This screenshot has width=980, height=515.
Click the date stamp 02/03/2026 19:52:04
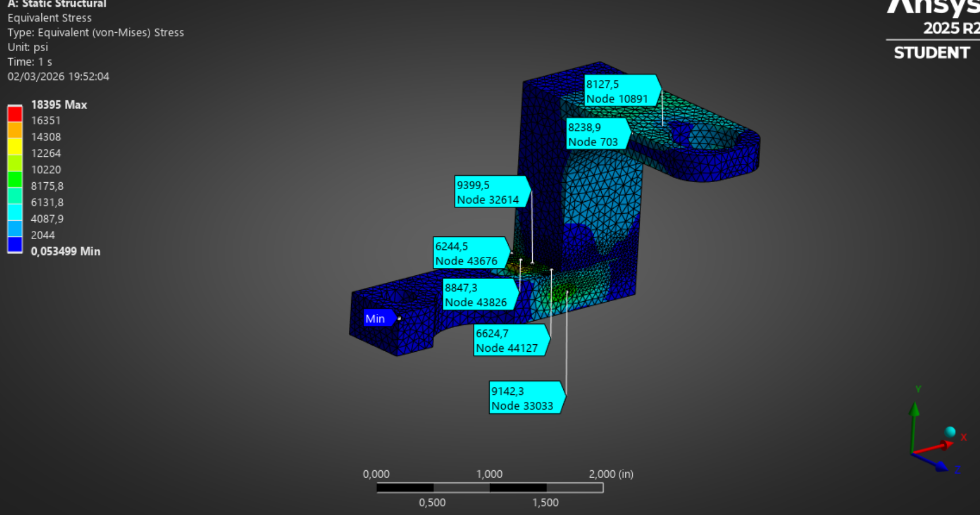pos(58,76)
